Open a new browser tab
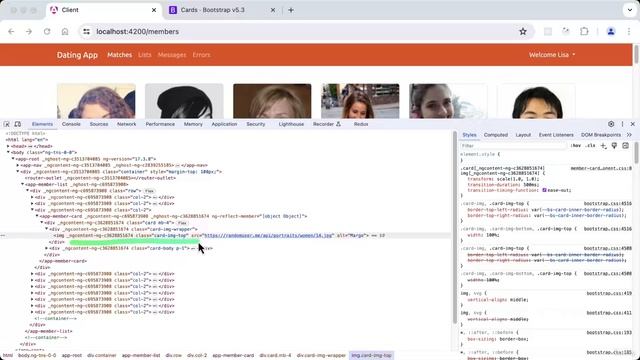This screenshot has height=360, width=640. tap(291, 10)
